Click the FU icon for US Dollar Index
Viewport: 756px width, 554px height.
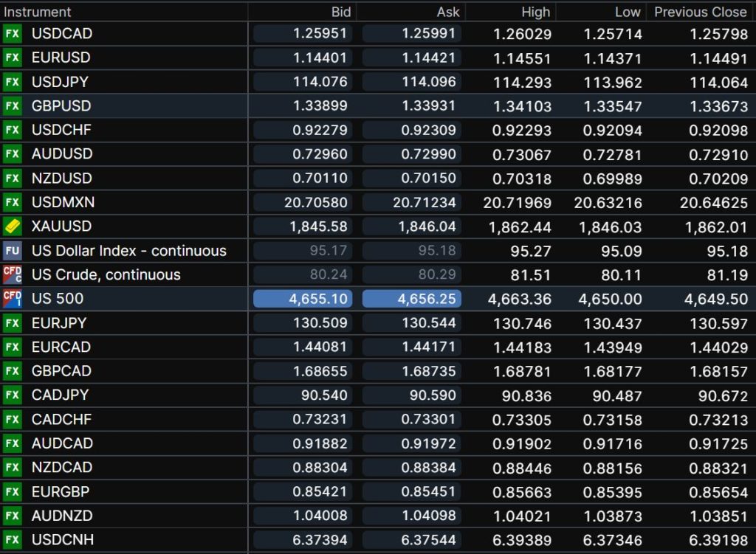(12, 251)
